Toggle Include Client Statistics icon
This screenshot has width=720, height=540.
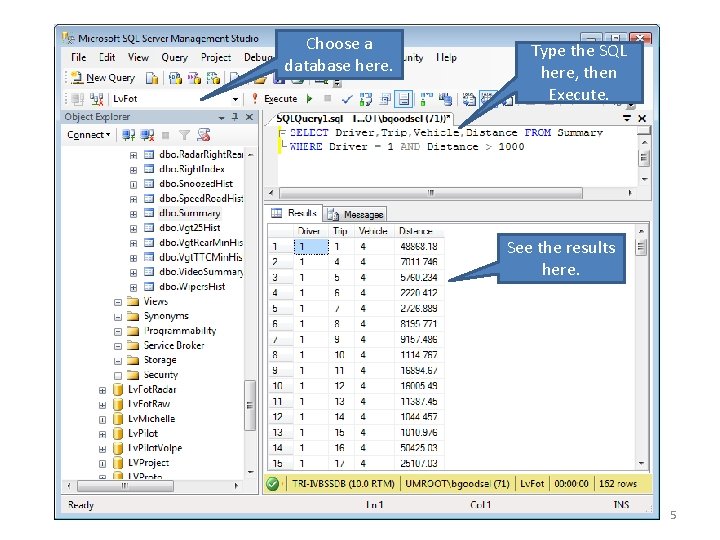point(445,99)
